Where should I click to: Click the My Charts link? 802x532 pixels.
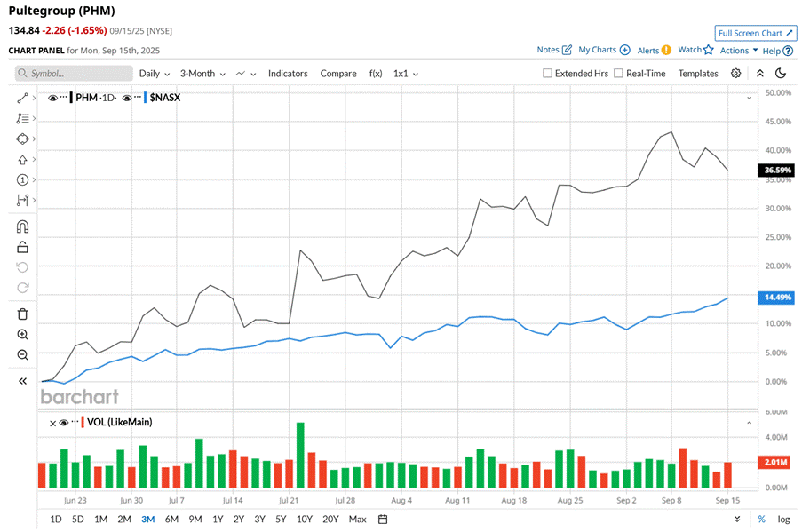597,50
